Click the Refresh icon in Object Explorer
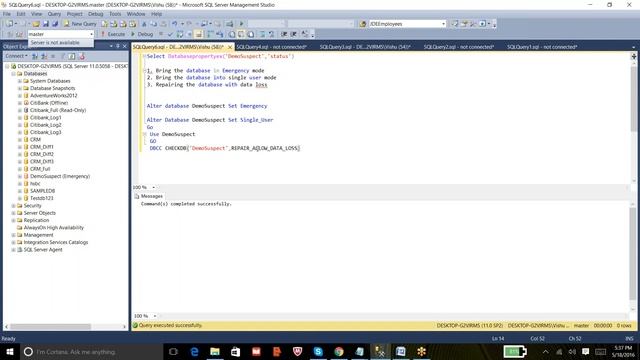 click(72, 56)
